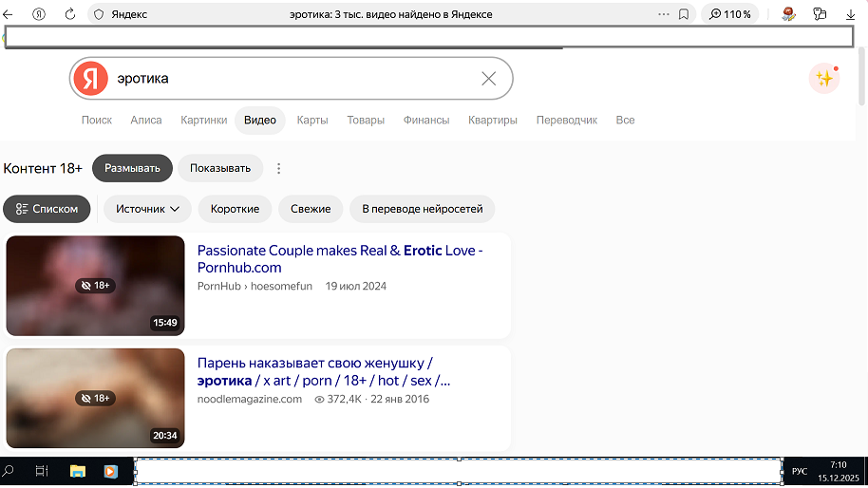The width and height of the screenshot is (868, 488).
Task: Select the Видео tab
Action: [260, 120]
